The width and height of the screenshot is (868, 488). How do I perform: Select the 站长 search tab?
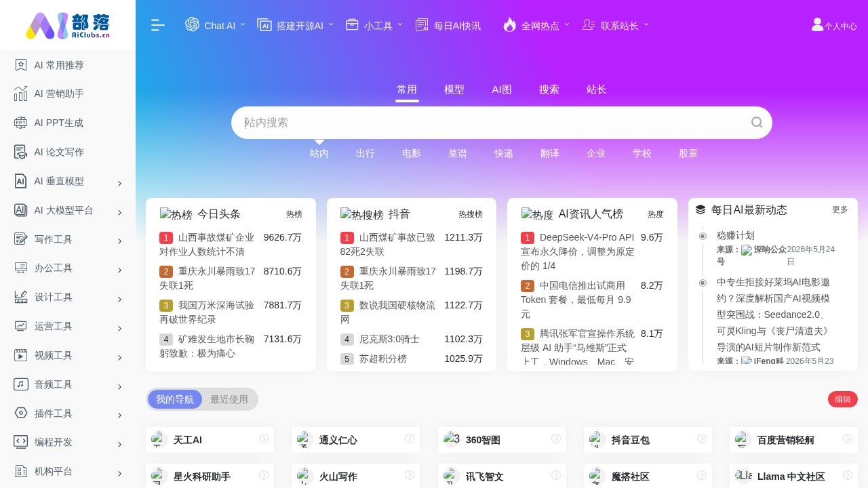[597, 89]
